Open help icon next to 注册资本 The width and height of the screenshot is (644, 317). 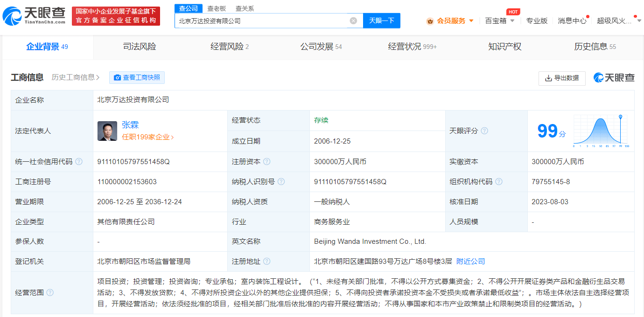pyautogui.click(x=266, y=162)
